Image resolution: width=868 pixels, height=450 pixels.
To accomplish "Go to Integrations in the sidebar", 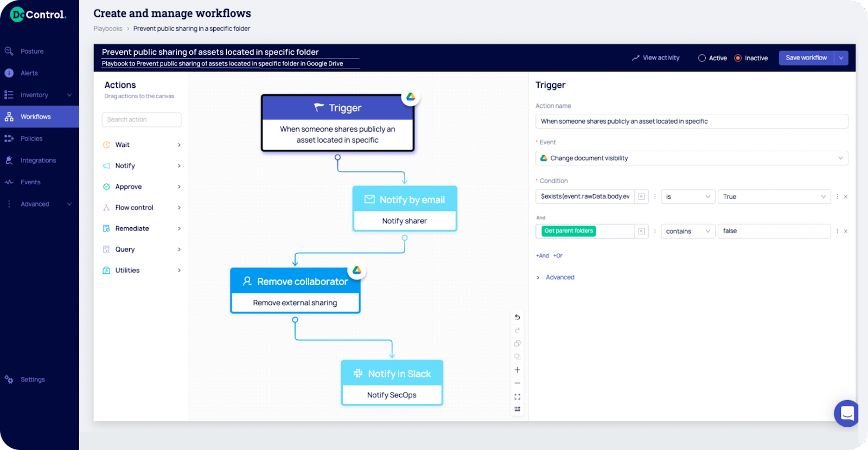I will 38,160.
